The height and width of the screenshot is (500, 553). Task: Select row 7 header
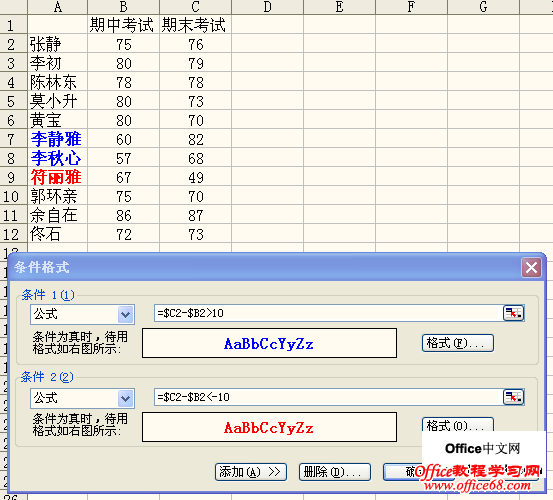pos(13,139)
